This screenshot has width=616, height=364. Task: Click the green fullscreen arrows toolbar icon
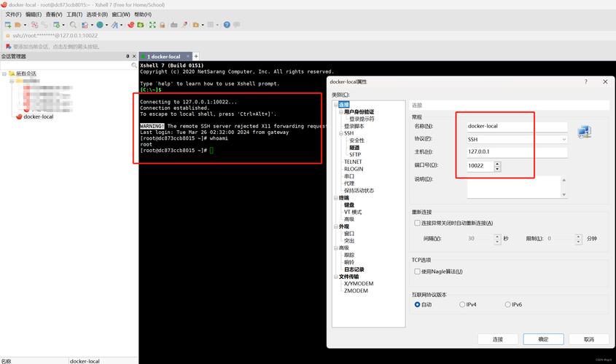tap(152, 25)
